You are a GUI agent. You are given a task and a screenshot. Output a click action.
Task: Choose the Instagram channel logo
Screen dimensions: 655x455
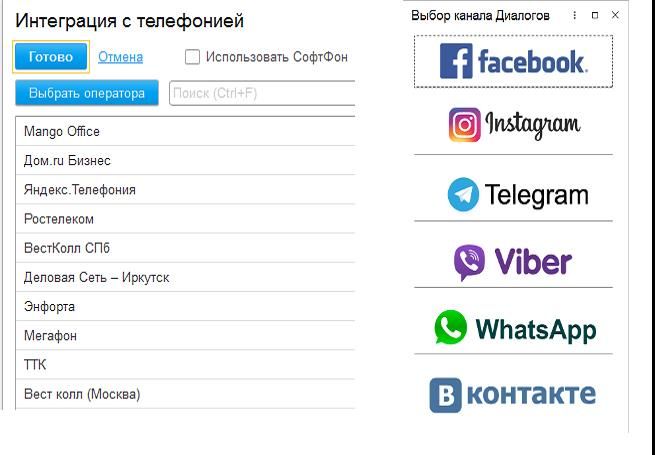coord(513,125)
